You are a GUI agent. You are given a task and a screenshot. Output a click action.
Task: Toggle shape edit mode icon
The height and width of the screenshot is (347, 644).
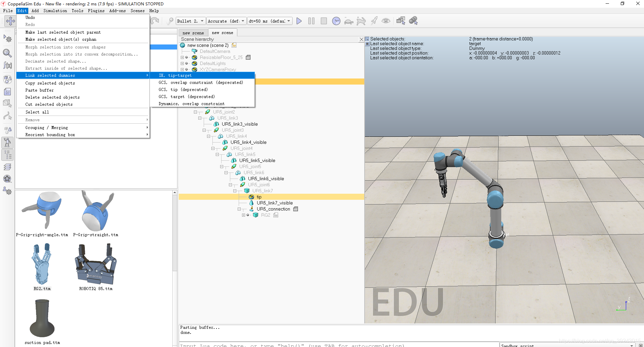click(x=7, y=103)
